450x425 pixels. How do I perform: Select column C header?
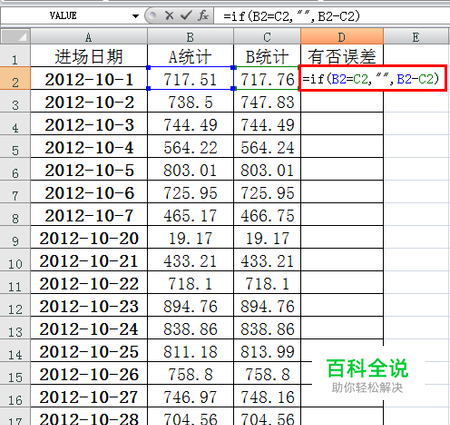tap(267, 37)
